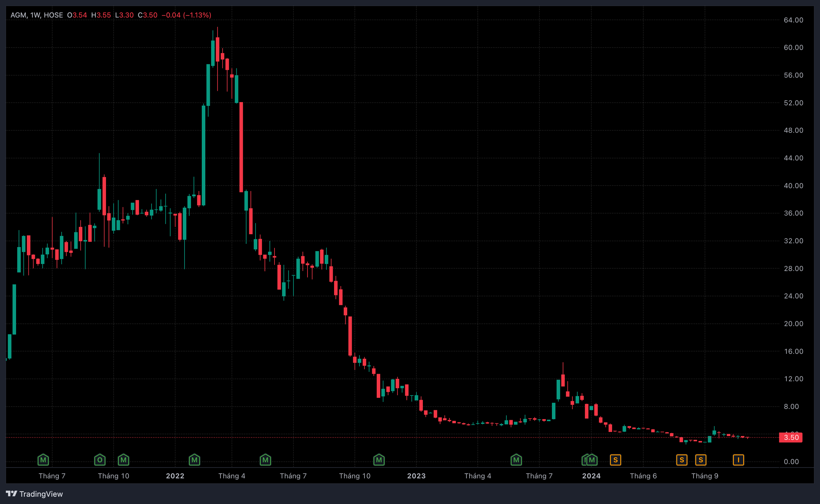Click the 16.00 price axis label

[793, 351]
